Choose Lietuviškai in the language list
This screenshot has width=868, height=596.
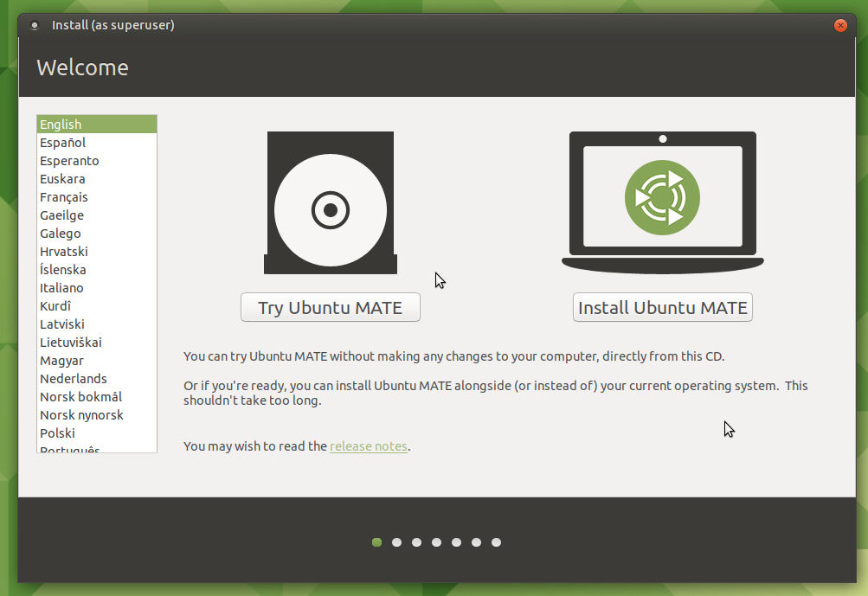click(97, 343)
